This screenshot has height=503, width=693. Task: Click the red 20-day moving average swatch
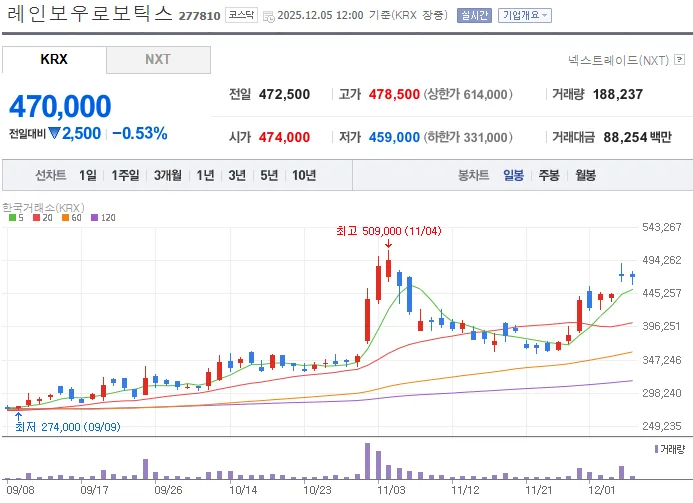click(37, 217)
